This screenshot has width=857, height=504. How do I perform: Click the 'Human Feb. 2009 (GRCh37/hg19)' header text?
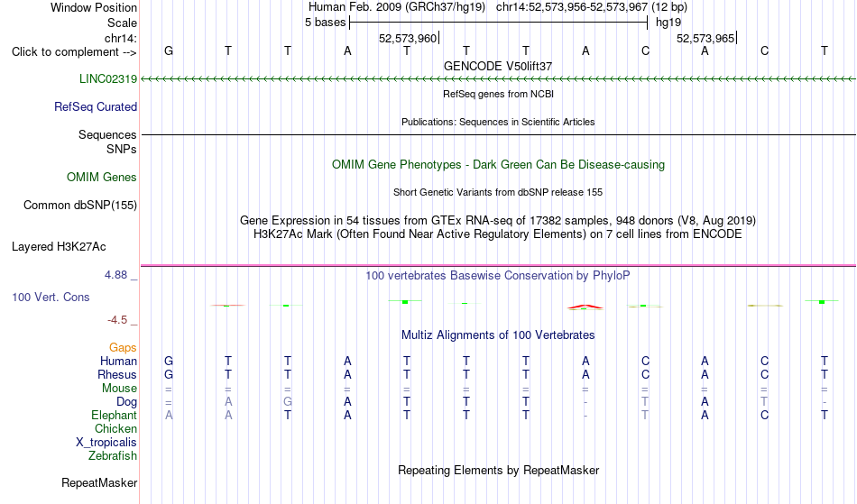click(x=397, y=7)
